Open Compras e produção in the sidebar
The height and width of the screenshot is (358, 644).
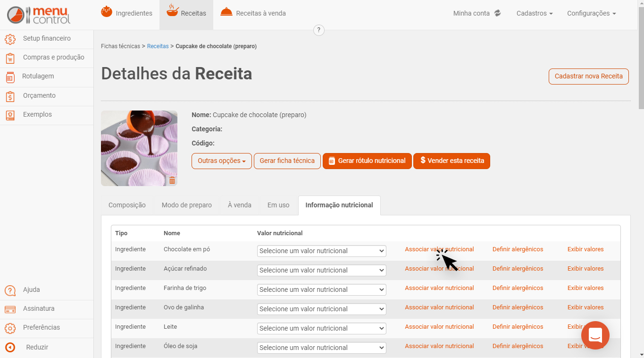[x=54, y=58]
